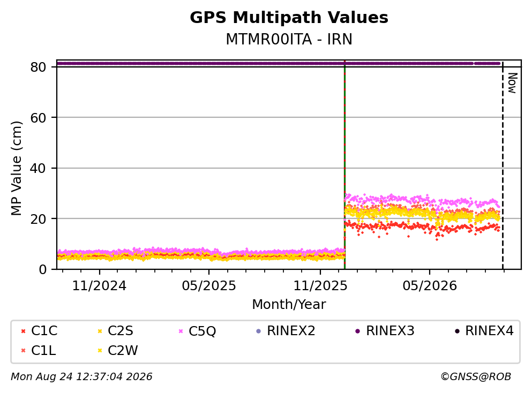Image resolution: width=532 pixels, height=393 pixels.
Task: Click the C1L legend marker
Action: [23, 351]
